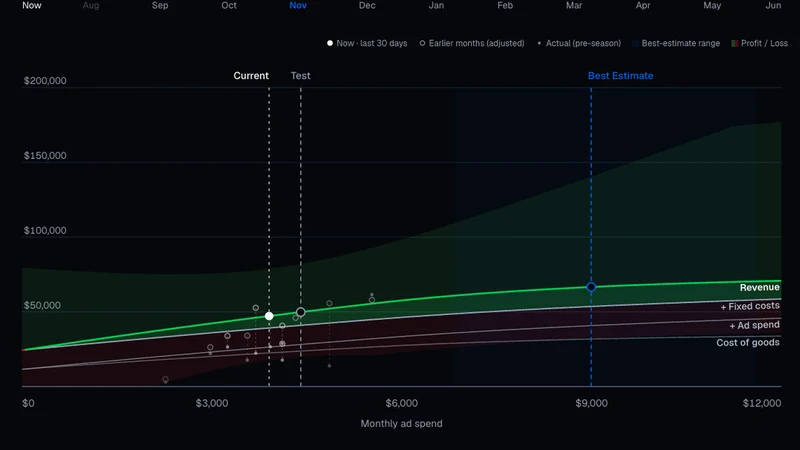This screenshot has width=800, height=450.
Task: Select Dec on the month timeline
Action: (x=367, y=6)
